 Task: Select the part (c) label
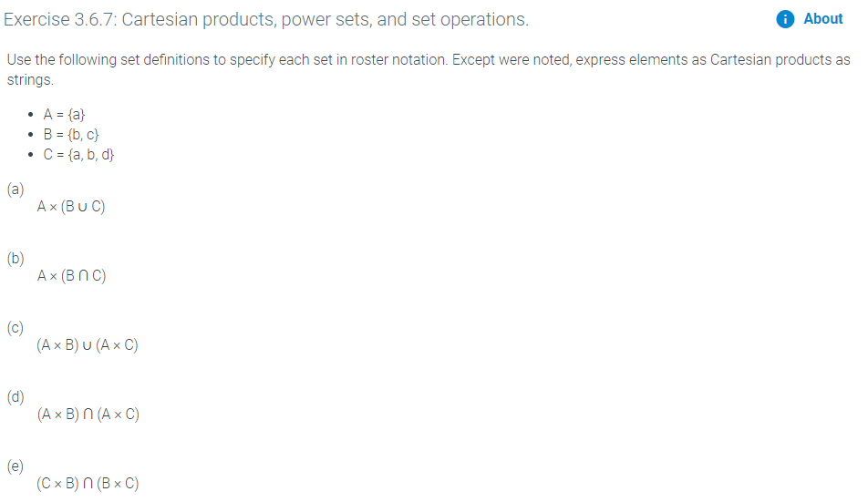[15, 328]
